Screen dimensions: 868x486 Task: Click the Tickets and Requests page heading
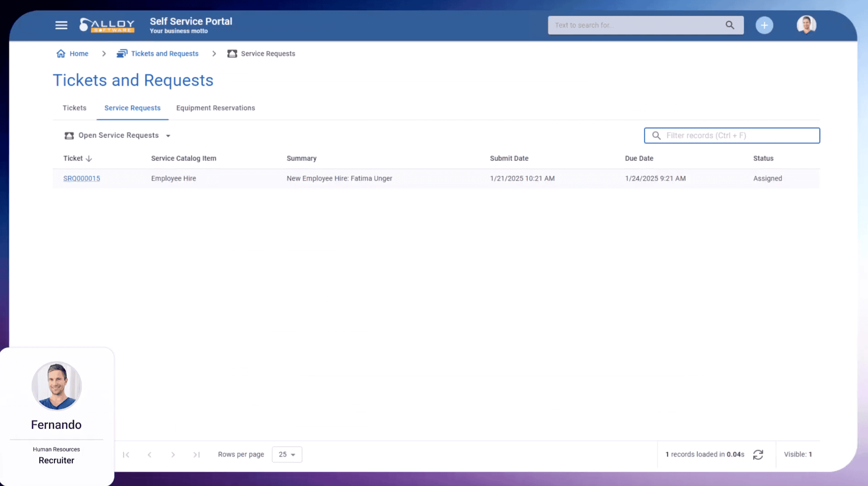133,80
